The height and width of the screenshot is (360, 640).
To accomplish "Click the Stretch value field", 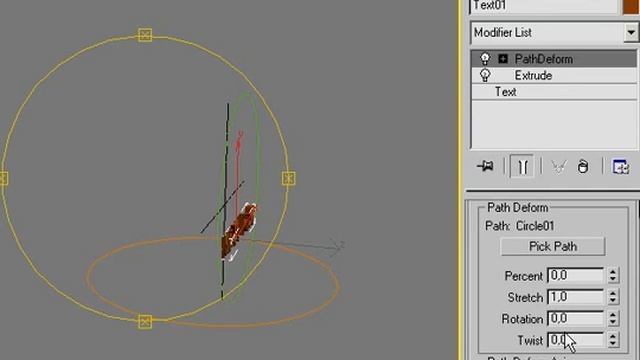I will 575,297.
